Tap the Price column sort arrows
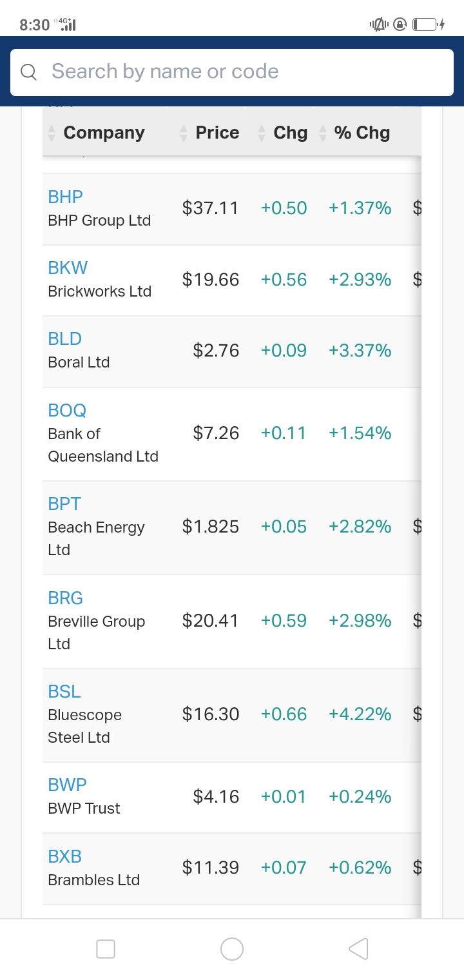Screen dimensions: 464x980 (x=184, y=133)
